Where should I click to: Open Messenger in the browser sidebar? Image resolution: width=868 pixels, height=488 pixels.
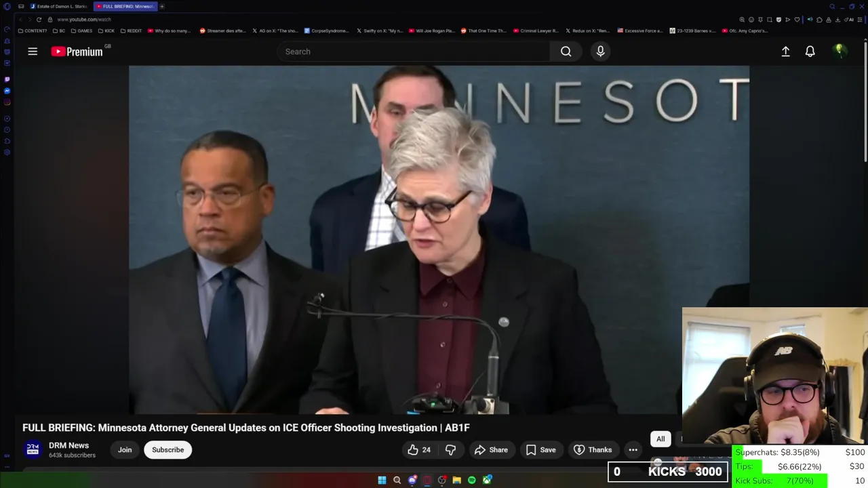coord(7,91)
